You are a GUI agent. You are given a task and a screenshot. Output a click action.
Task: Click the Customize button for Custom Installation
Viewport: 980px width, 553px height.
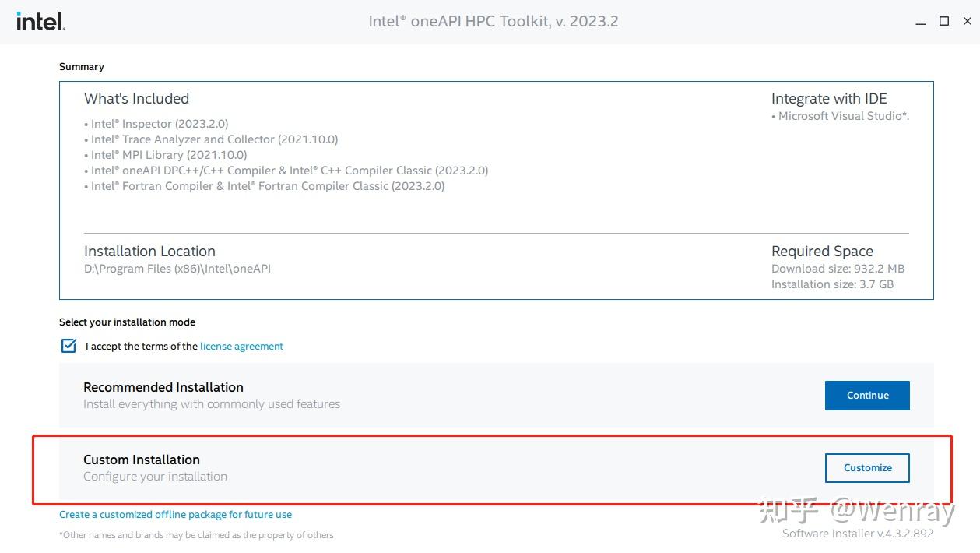pos(867,467)
